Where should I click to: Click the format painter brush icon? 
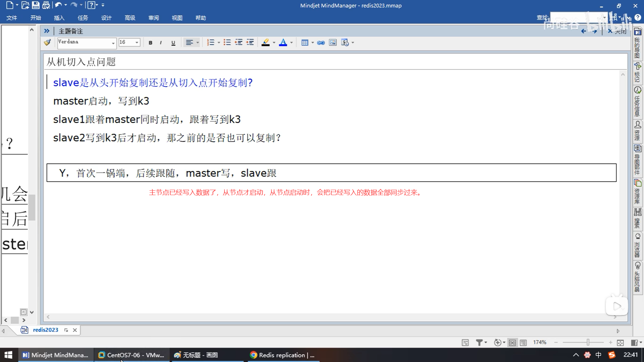pos(47,43)
